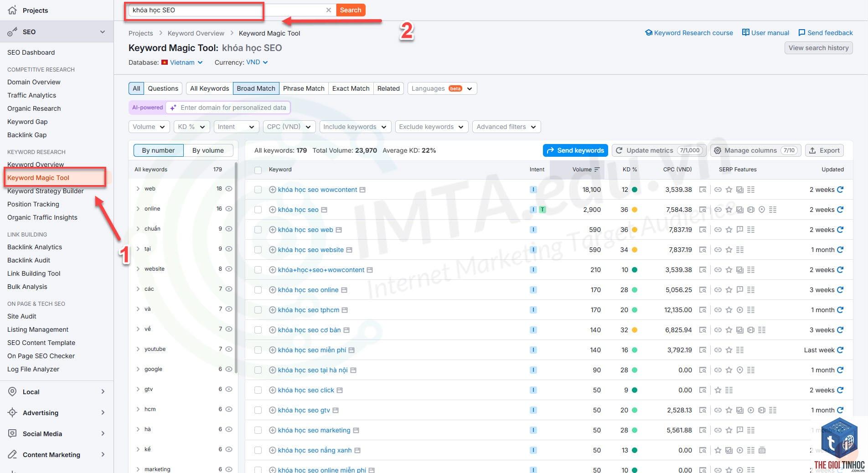Open the CPC (VND) filter dropdown
This screenshot has width=868, height=473.
pos(289,127)
